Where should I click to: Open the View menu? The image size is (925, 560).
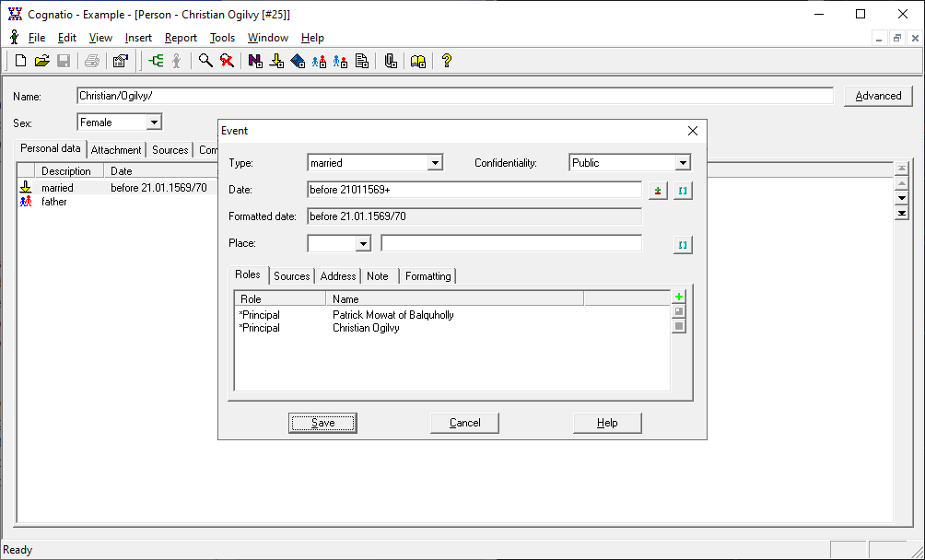click(100, 38)
